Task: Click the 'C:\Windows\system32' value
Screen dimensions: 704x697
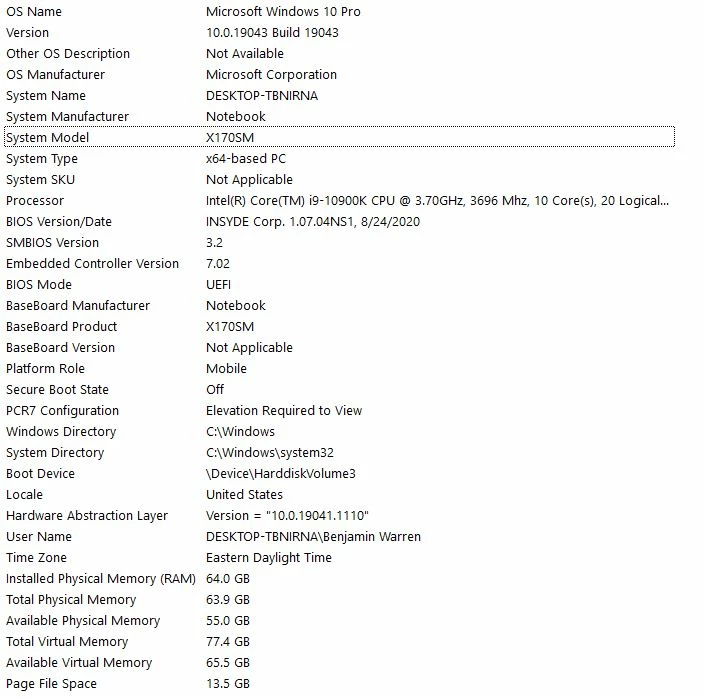Action: coord(270,453)
